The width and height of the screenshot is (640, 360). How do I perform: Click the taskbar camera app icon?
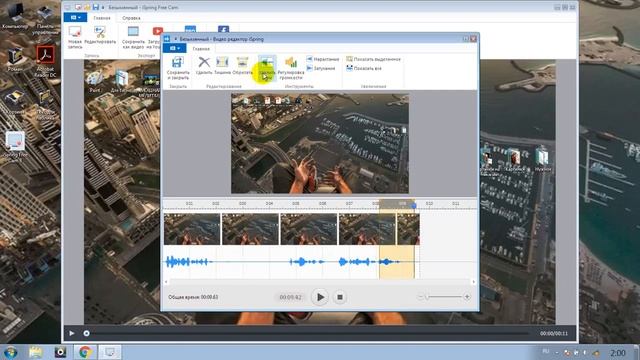click(60, 352)
